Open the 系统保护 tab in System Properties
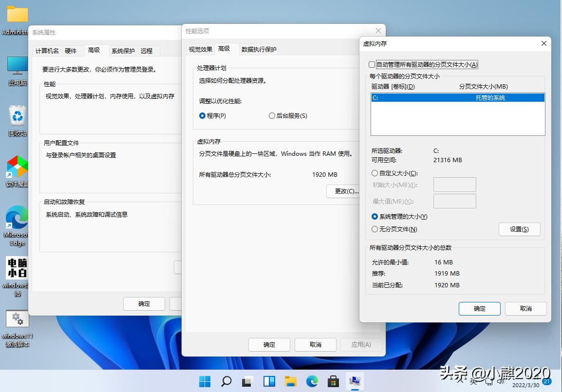This screenshot has height=392, width=562. 123,50
